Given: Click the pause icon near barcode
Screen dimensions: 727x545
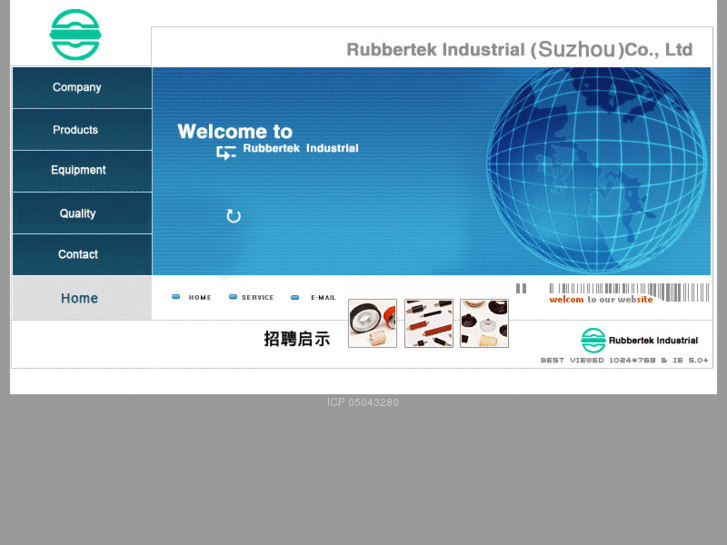Looking at the screenshot, I should (521, 289).
